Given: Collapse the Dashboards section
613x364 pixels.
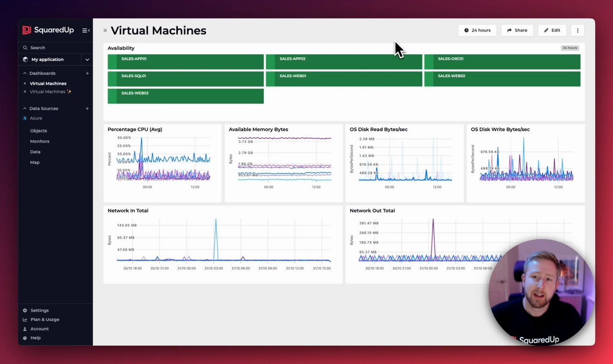Looking at the screenshot, I should tap(25, 73).
